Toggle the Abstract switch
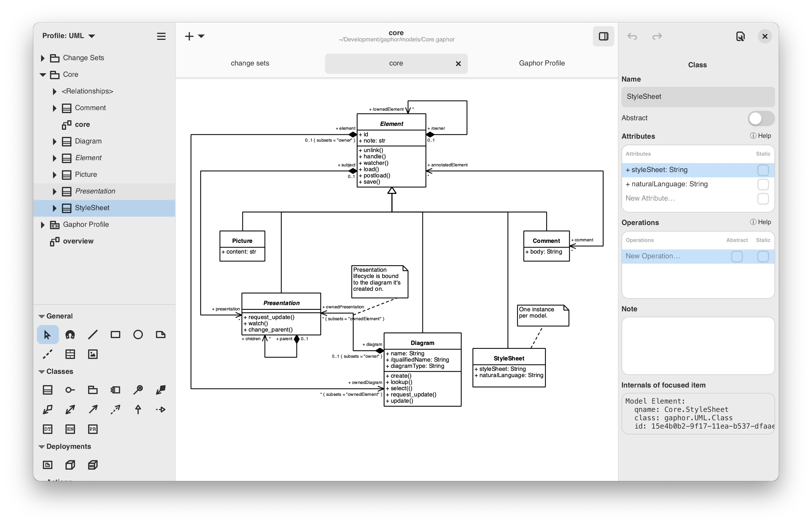This screenshot has height=525, width=812. tap(761, 118)
